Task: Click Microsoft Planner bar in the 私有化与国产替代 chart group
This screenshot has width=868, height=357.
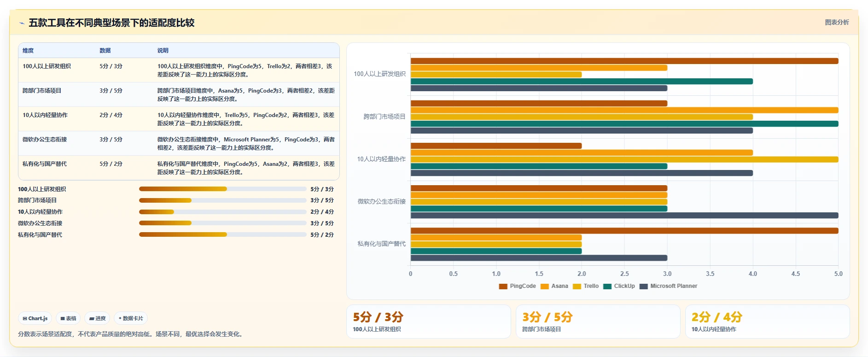Action: coord(539,258)
